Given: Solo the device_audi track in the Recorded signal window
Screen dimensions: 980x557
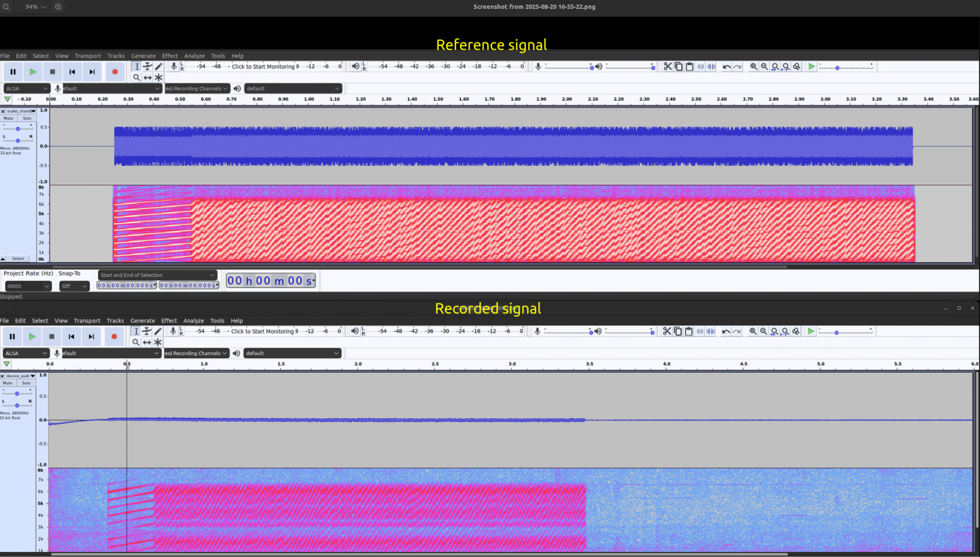Looking at the screenshot, I should click(26, 383).
